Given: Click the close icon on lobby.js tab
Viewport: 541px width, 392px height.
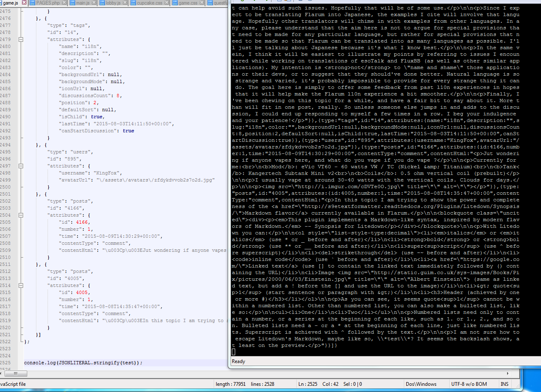Looking at the screenshot, I should point(125,2).
